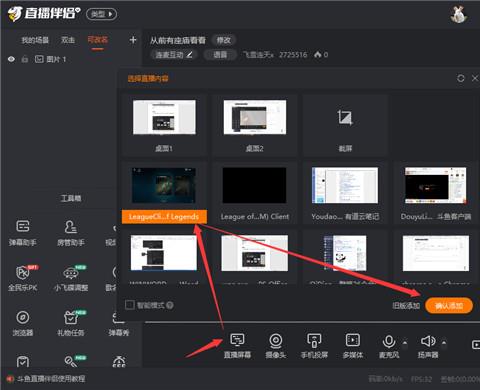Click the 修改 button beside room title
Viewport: 480px width, 390px height.
224,40
